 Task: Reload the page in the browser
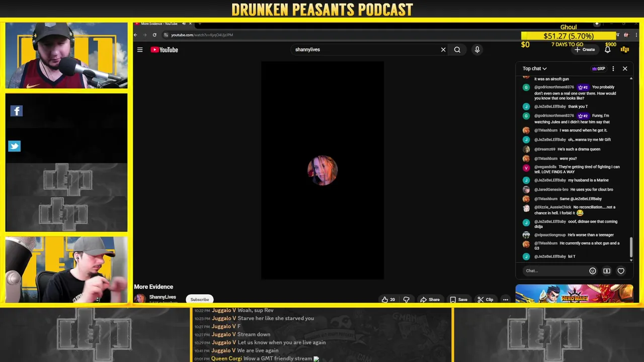(x=154, y=35)
